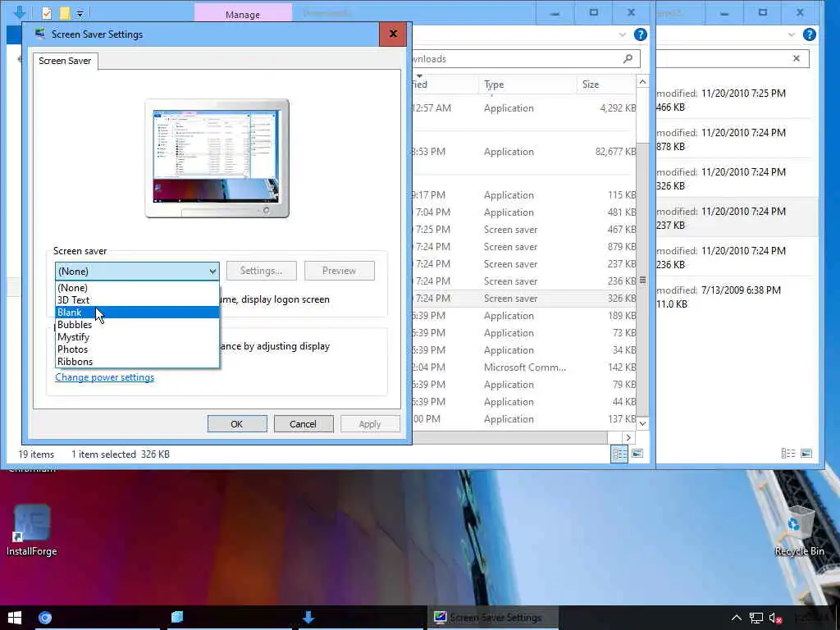This screenshot has width=840, height=630.
Task: Click Screen Saver Settings taskbar button
Action: [493, 617]
